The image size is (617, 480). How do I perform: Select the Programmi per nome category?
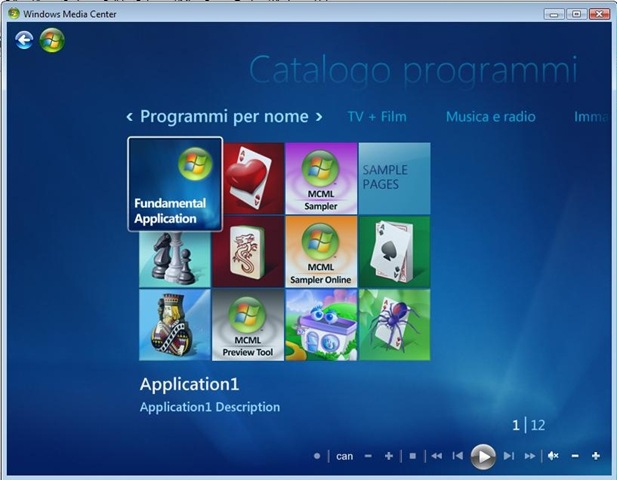pos(224,117)
